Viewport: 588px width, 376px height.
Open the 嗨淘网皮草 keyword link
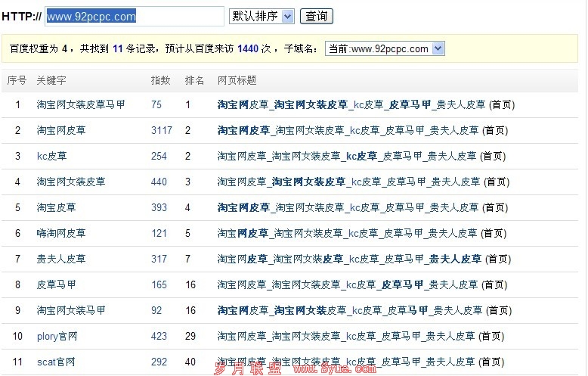pos(61,233)
